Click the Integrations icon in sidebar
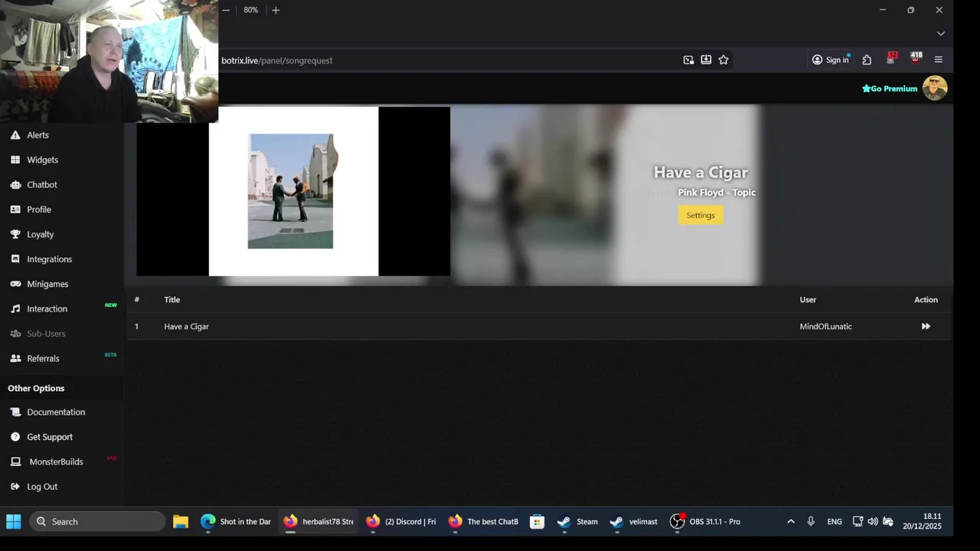Screen dimensions: 980x551 click(15, 259)
